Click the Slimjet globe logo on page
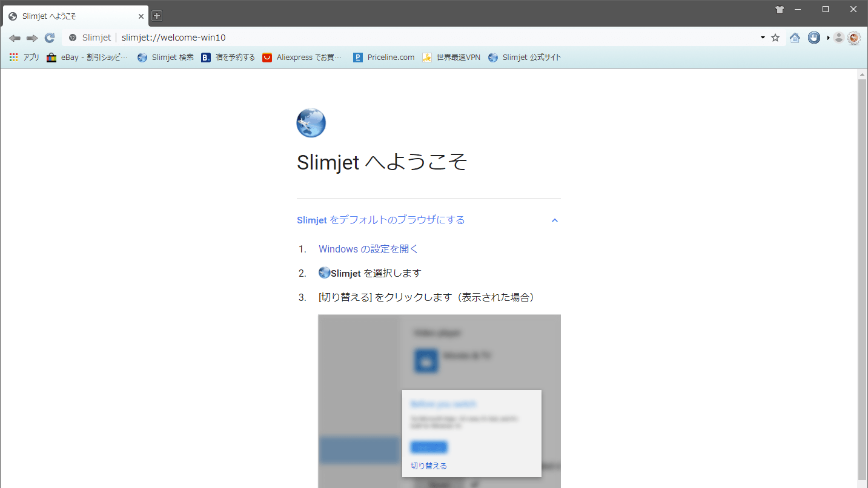 point(311,123)
